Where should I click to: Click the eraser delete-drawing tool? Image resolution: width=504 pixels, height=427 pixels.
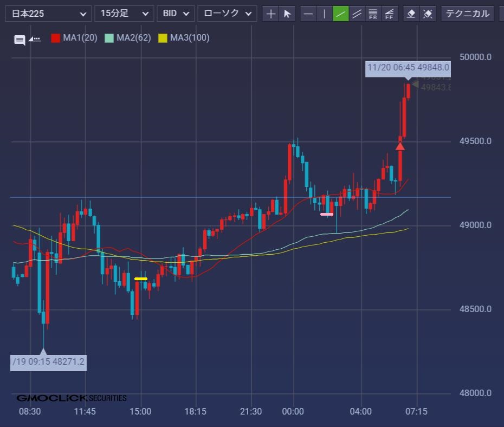411,14
